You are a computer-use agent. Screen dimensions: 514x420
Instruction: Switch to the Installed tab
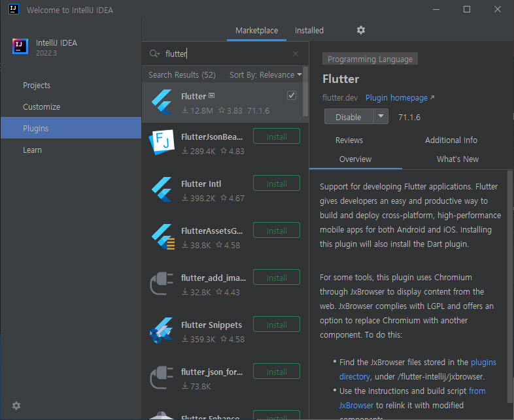click(x=309, y=30)
